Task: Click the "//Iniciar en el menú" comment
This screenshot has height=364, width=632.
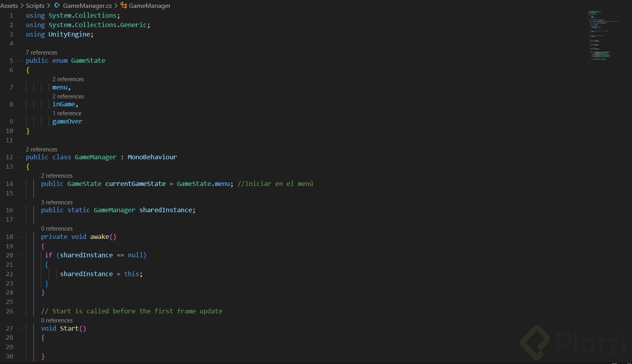Action: [276, 184]
